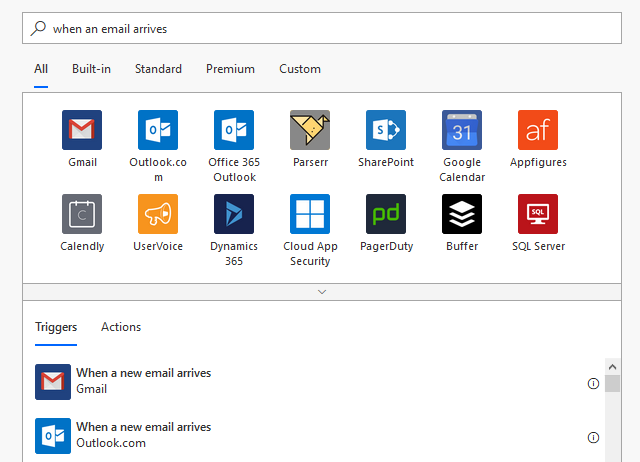
Task: Select Gmail 'When a new email arrives' trigger
Action: tap(143, 381)
